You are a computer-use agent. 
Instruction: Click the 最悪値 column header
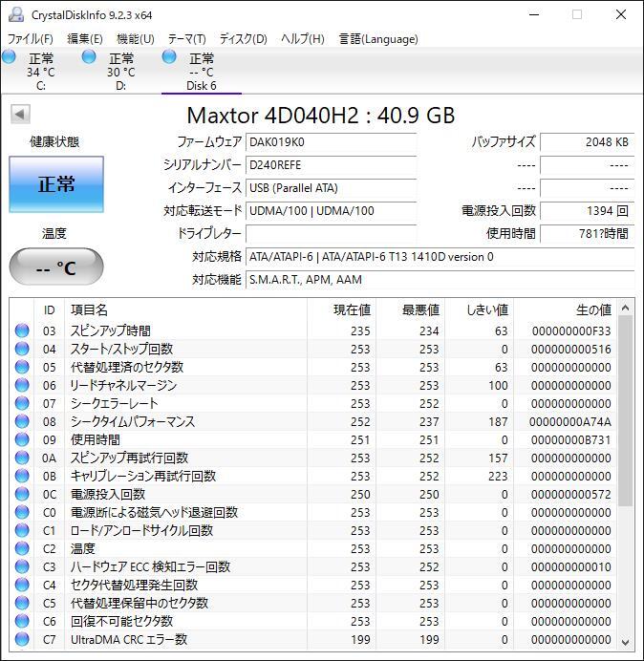[410, 310]
